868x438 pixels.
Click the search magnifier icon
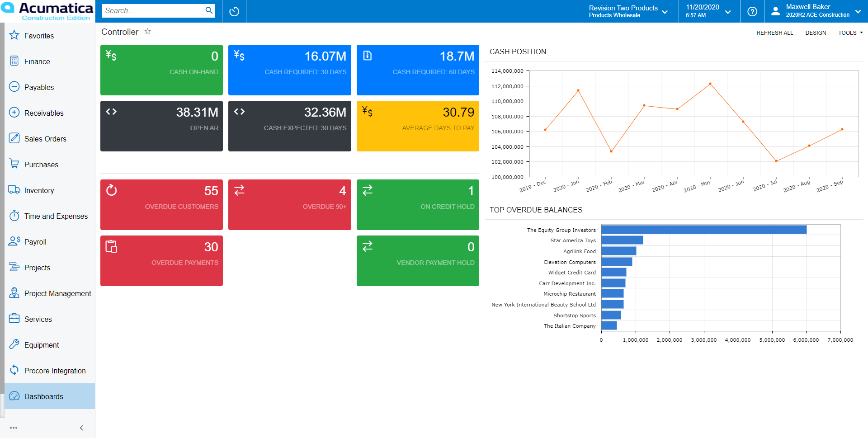(x=209, y=10)
